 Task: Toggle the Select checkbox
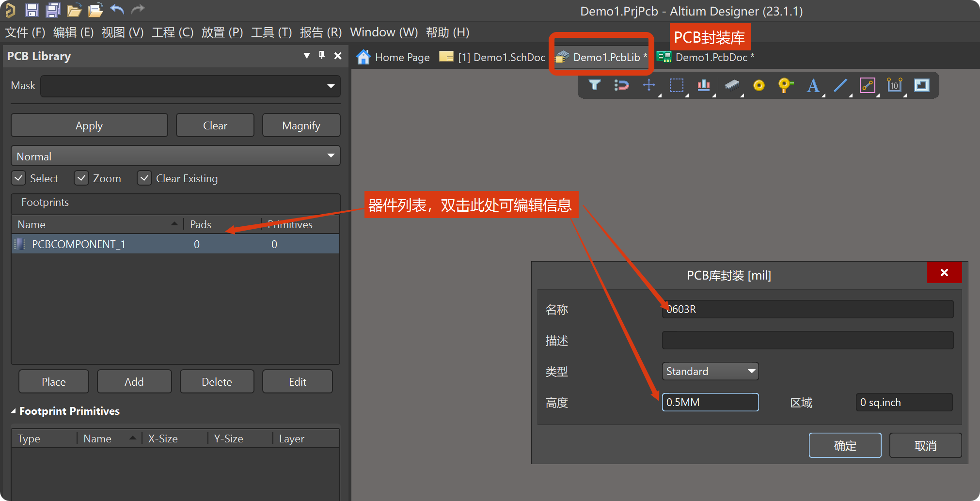(x=18, y=178)
